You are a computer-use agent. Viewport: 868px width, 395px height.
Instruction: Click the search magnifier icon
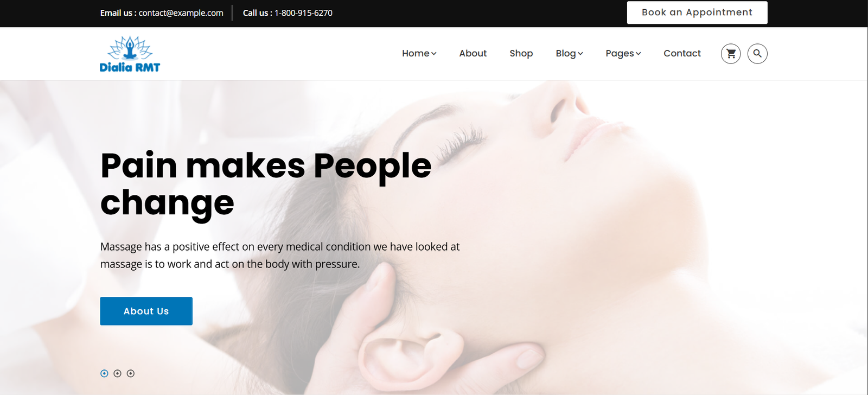(757, 54)
